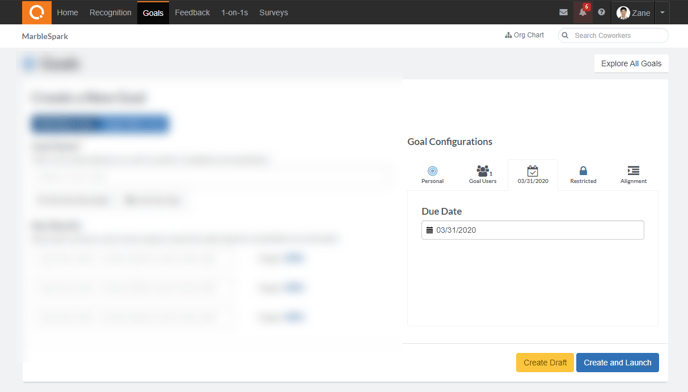Open the notifications bell icon
Image resolution: width=688 pixels, height=392 pixels.
coord(583,12)
